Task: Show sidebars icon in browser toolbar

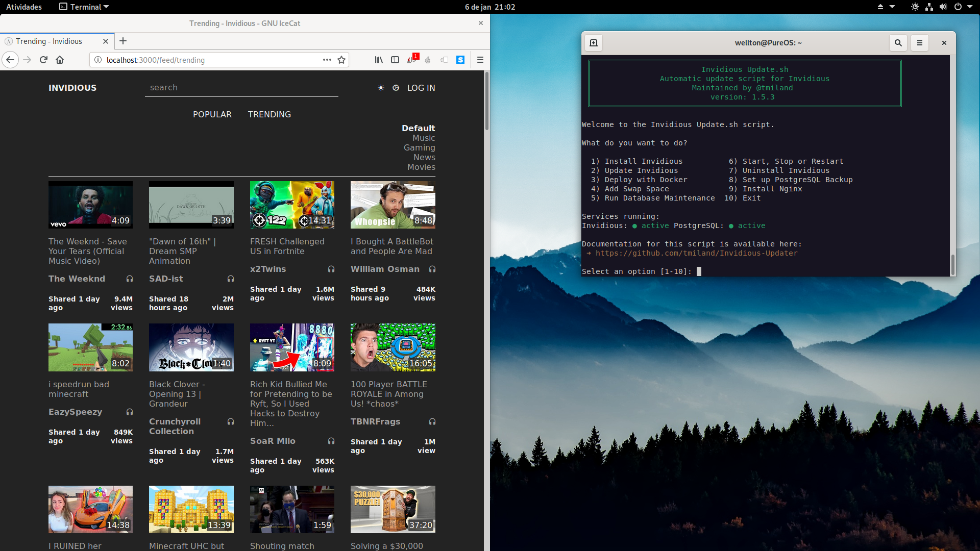Action: pos(395,60)
